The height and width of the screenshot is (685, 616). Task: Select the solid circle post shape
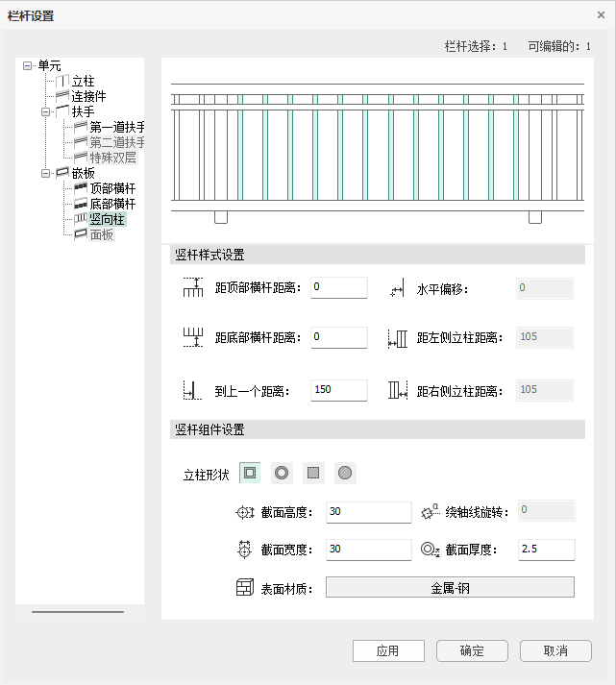click(x=345, y=473)
